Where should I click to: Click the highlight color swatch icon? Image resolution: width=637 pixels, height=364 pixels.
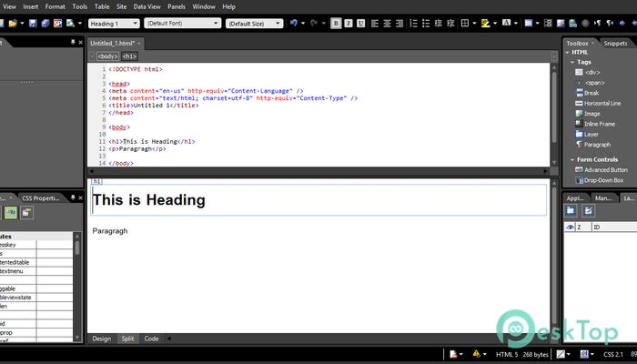[486, 24]
